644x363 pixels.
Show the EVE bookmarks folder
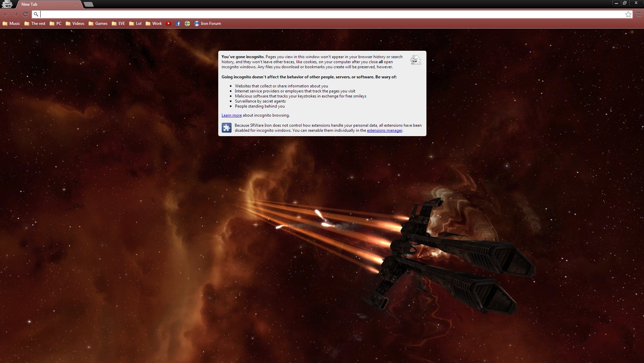click(118, 24)
